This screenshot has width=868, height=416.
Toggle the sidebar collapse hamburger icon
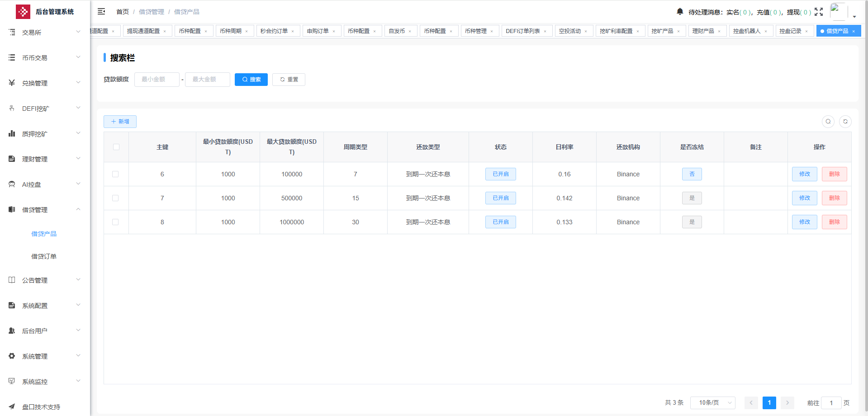coord(101,11)
